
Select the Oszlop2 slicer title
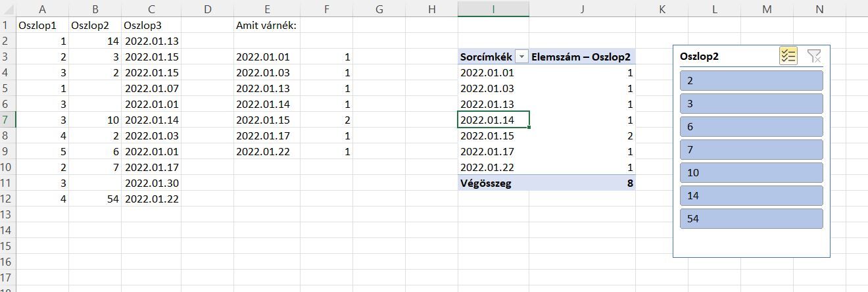(699, 57)
